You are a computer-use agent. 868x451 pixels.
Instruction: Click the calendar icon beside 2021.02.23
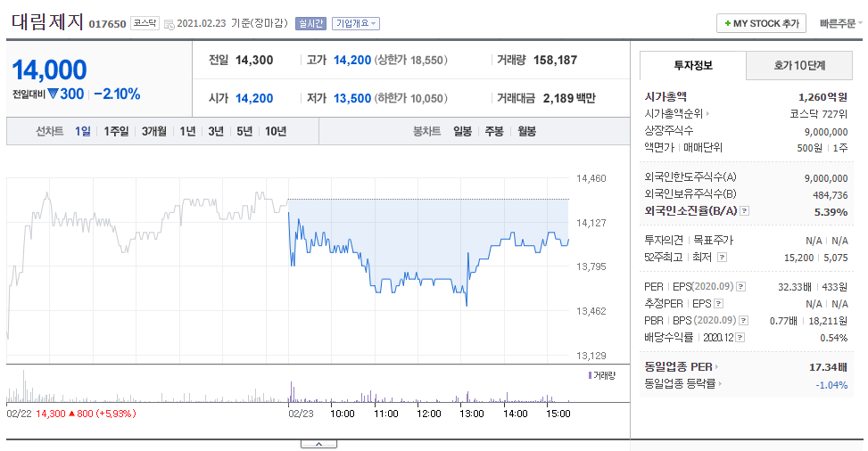pyautogui.click(x=169, y=24)
